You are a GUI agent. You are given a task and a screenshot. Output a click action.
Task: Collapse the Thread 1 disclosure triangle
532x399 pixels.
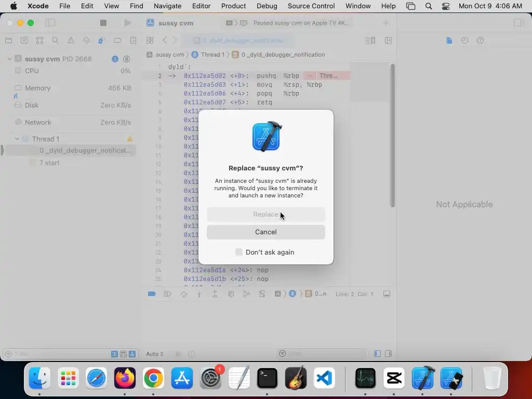[17, 139]
